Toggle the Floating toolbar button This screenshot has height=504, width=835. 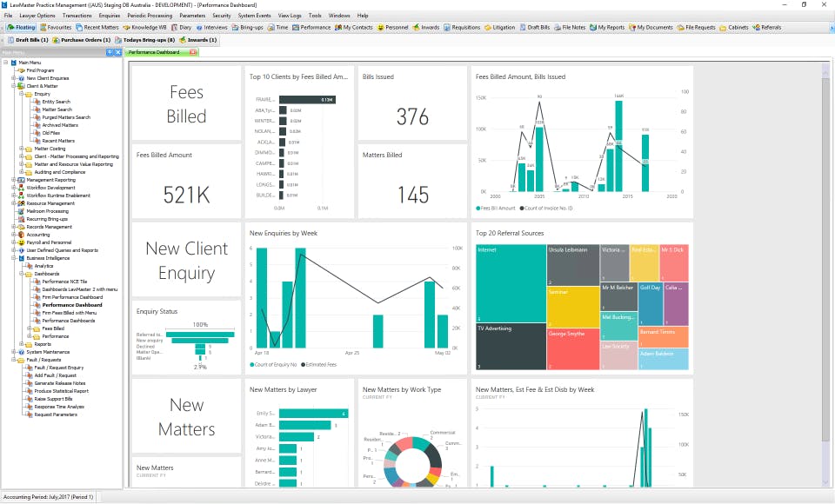[21, 27]
